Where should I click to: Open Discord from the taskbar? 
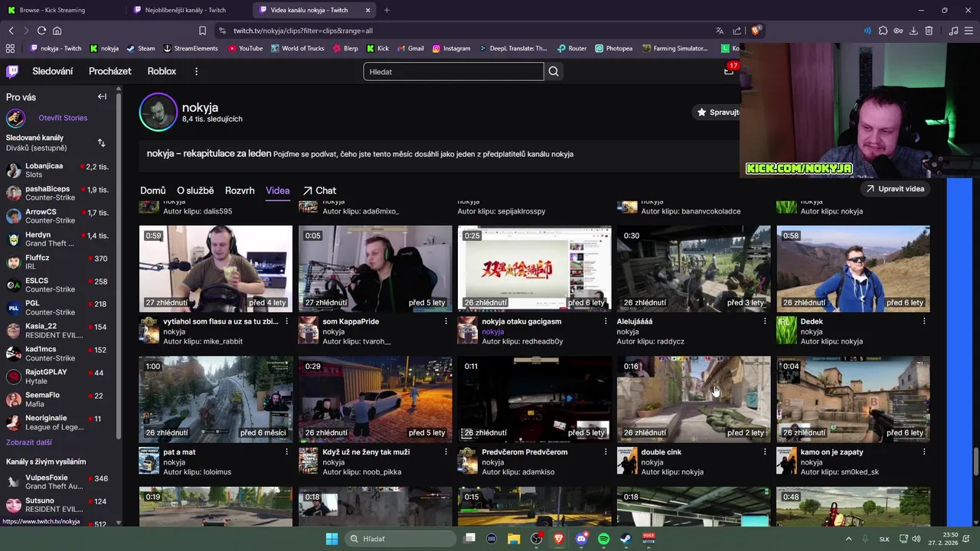581,539
